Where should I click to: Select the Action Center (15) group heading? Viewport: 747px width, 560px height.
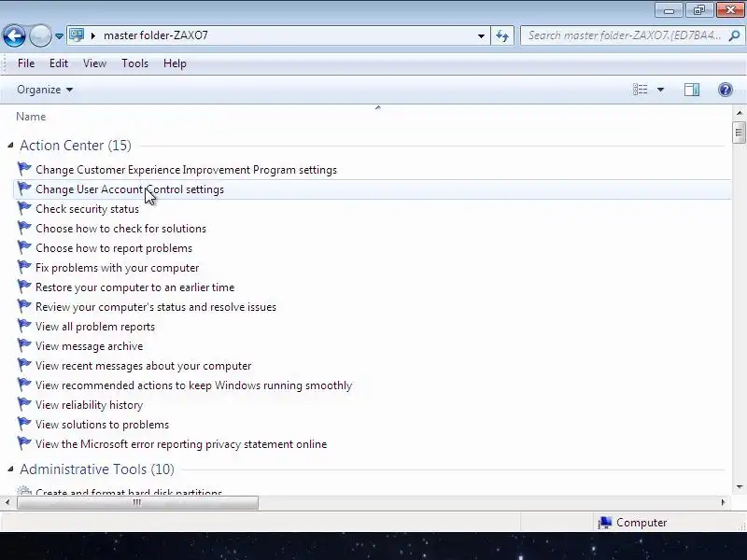point(76,146)
